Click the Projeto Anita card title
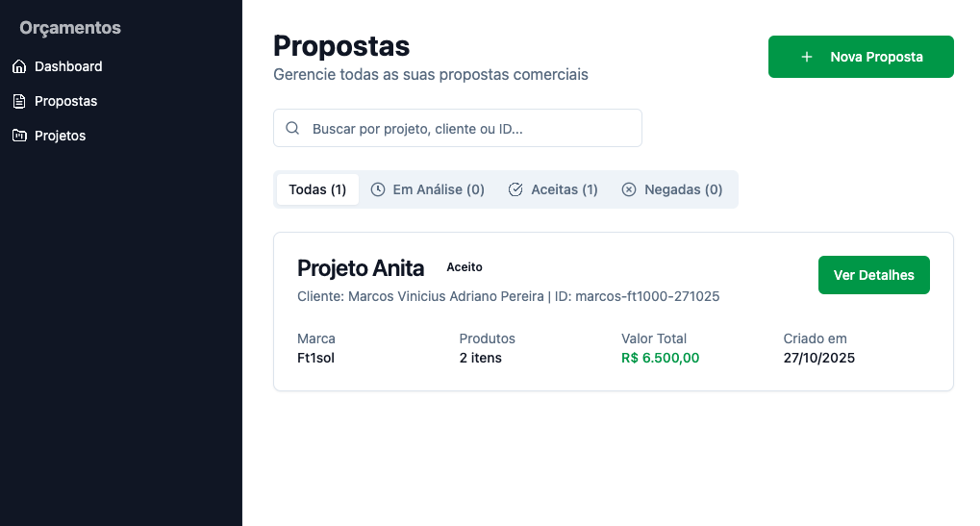 click(361, 268)
